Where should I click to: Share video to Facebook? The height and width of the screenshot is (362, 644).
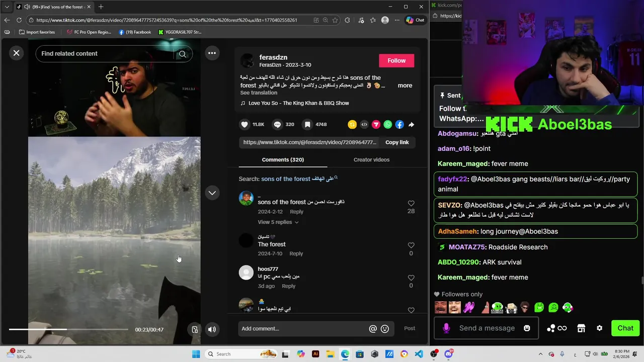pos(399,124)
